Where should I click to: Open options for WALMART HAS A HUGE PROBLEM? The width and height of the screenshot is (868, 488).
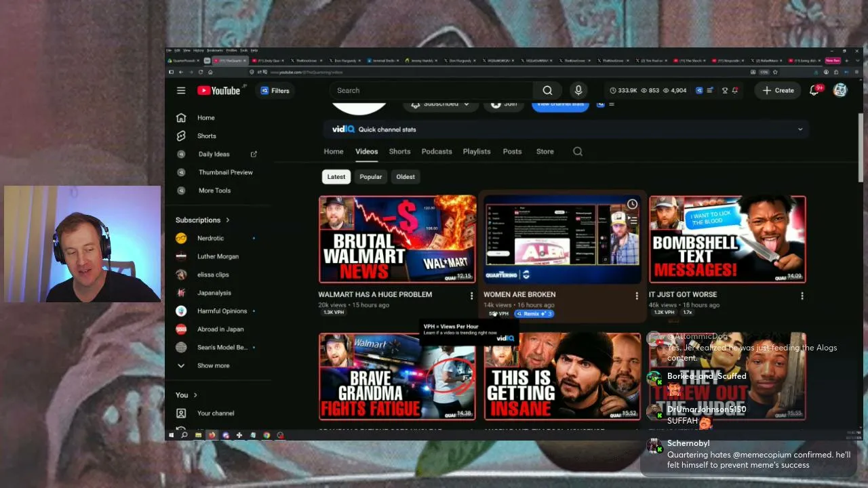471,296
